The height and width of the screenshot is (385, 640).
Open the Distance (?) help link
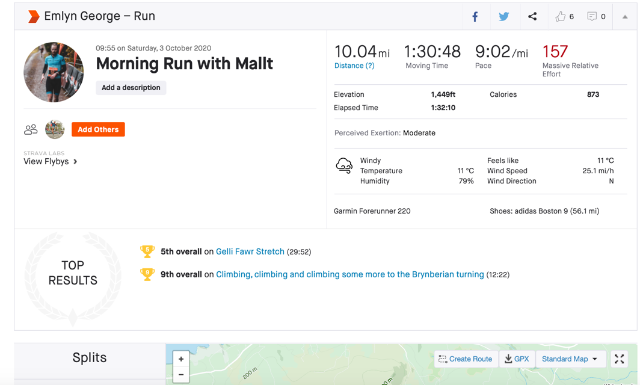pos(354,66)
